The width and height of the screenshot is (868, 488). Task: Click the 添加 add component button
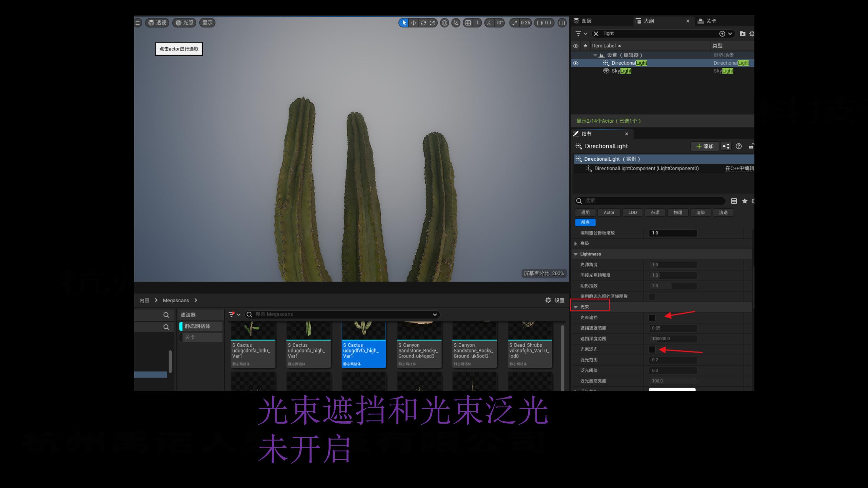(705, 146)
